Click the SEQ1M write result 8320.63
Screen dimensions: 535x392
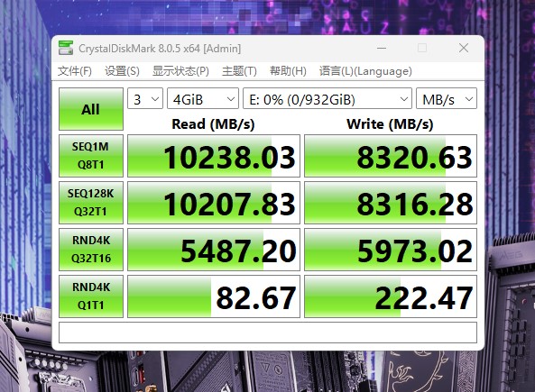pos(391,156)
